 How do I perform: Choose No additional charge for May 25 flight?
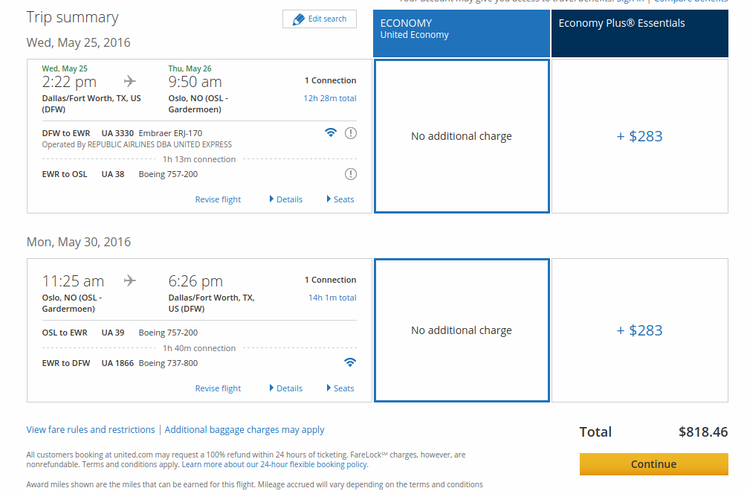[462, 136]
